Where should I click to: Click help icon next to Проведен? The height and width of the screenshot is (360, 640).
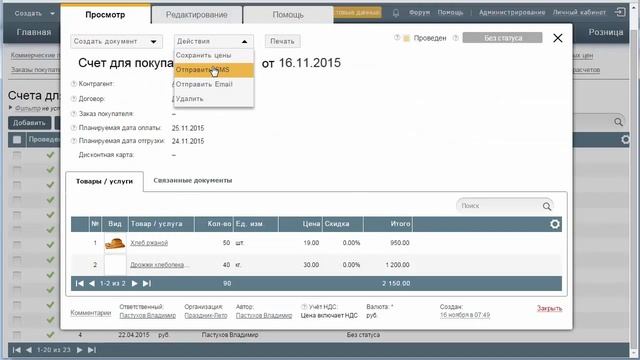click(x=397, y=38)
